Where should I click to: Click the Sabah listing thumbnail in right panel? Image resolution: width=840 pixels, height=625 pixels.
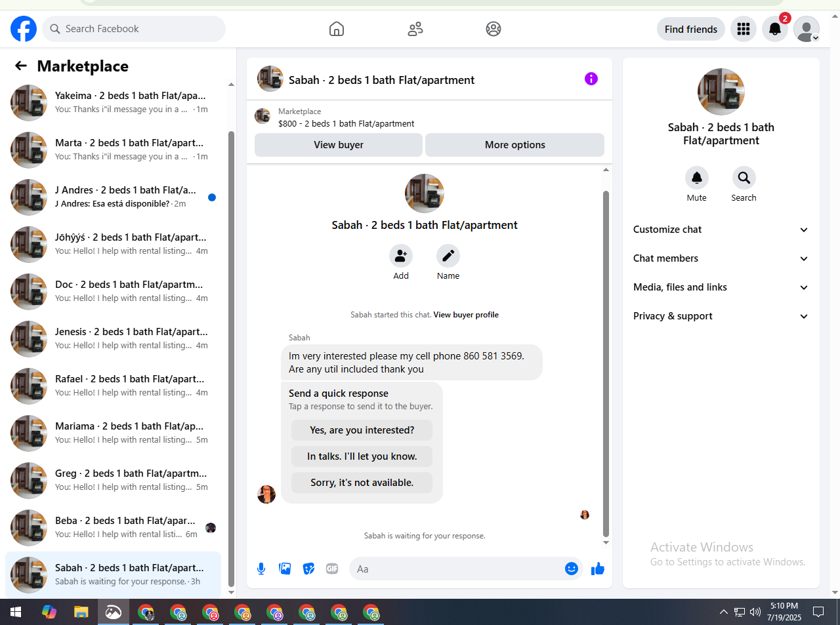(x=721, y=92)
